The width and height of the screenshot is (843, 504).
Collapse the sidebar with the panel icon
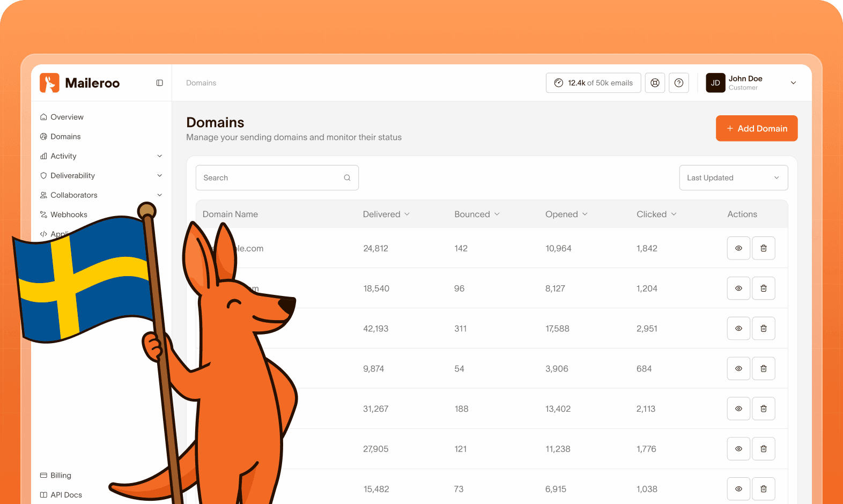pyautogui.click(x=160, y=83)
